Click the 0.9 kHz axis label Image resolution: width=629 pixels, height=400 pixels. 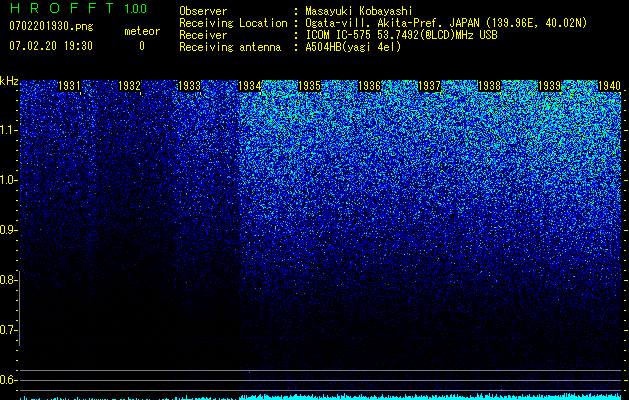pos(6,230)
